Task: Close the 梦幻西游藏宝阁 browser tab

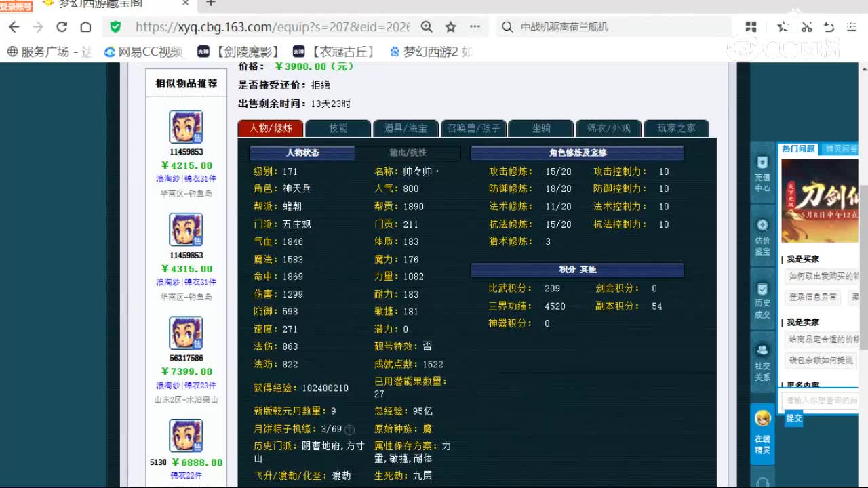Action: click(x=186, y=3)
